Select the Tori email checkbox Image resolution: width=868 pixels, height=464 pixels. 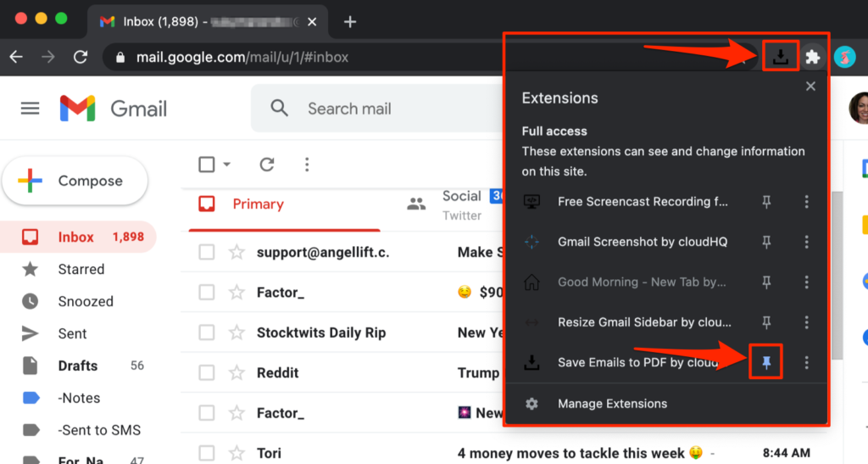(x=207, y=454)
